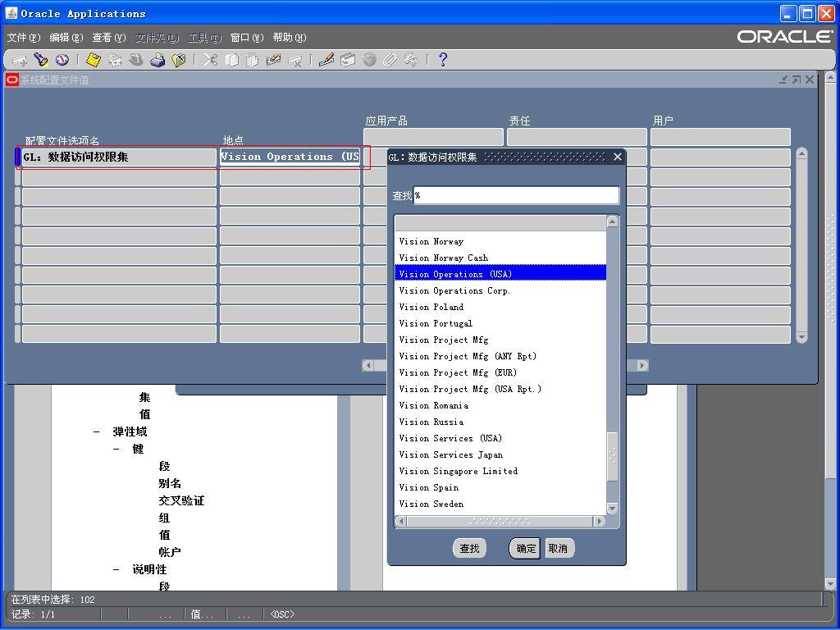Viewport: 840px width, 630px height.
Task: Click the 查找 button in the dialog
Action: coord(469,548)
